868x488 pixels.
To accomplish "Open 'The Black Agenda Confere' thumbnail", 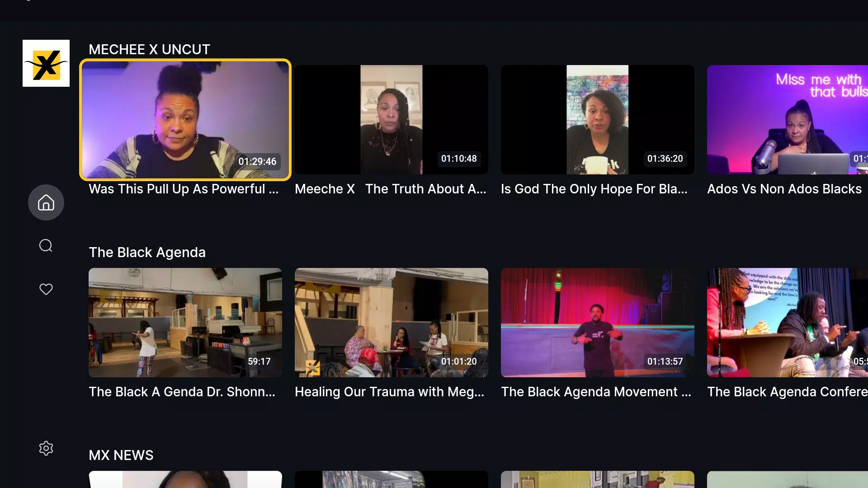I will tap(788, 323).
